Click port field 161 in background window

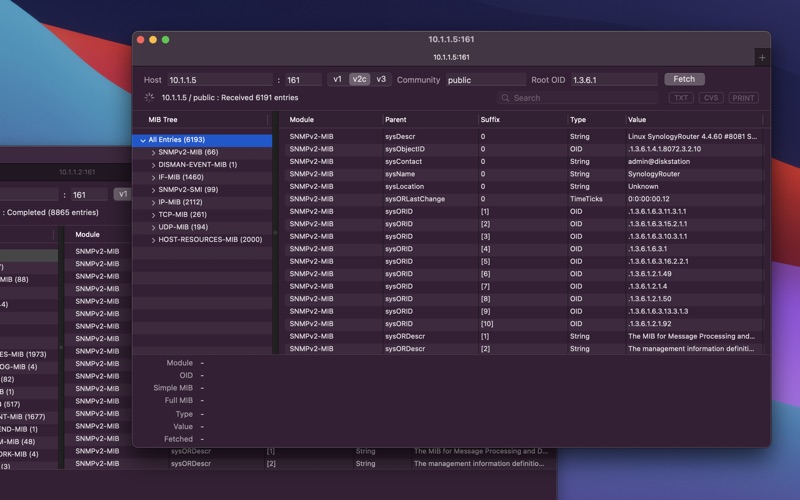(x=89, y=195)
